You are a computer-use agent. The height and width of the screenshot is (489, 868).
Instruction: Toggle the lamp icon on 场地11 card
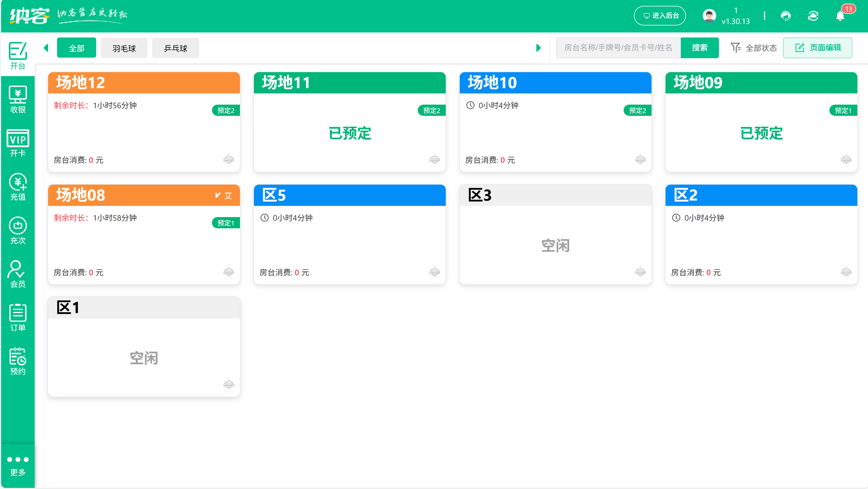(x=434, y=159)
